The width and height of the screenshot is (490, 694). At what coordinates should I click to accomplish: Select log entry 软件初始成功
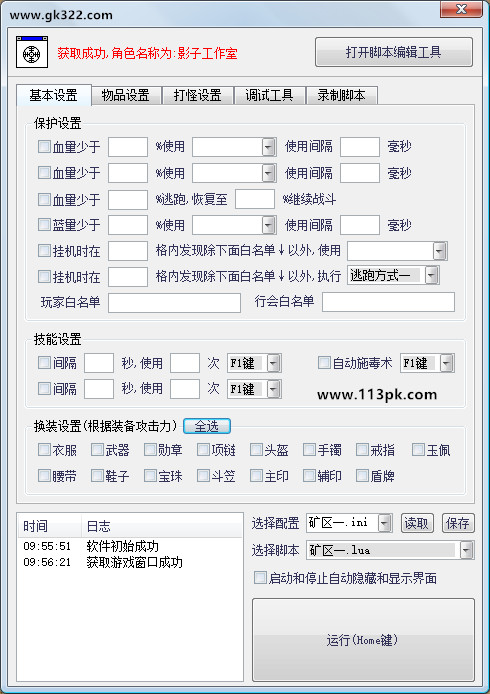(123, 546)
